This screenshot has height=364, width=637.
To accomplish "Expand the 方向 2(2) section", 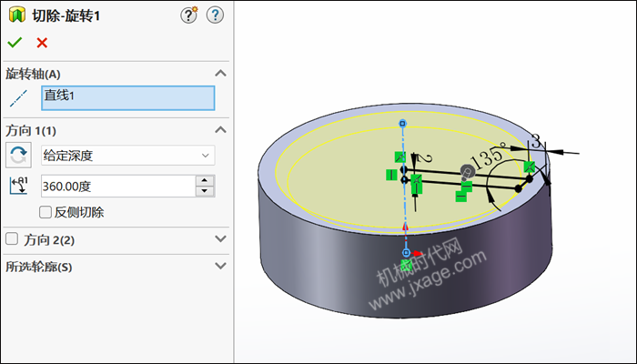I will pos(220,238).
